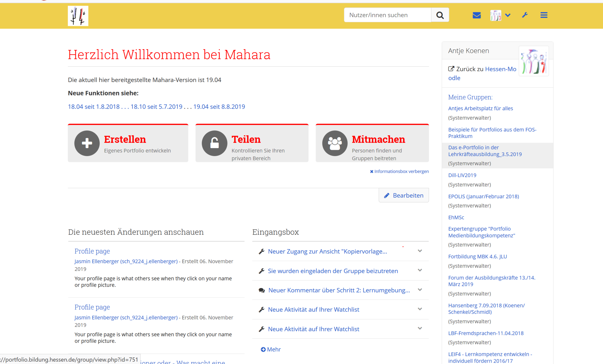Click the Mitmachen people icon
The image size is (603, 364).
coord(335,143)
